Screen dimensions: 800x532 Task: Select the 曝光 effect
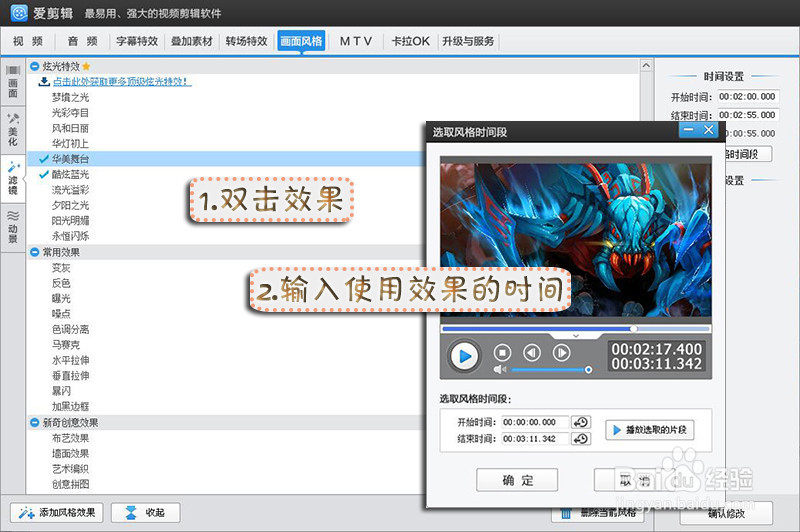click(61, 298)
